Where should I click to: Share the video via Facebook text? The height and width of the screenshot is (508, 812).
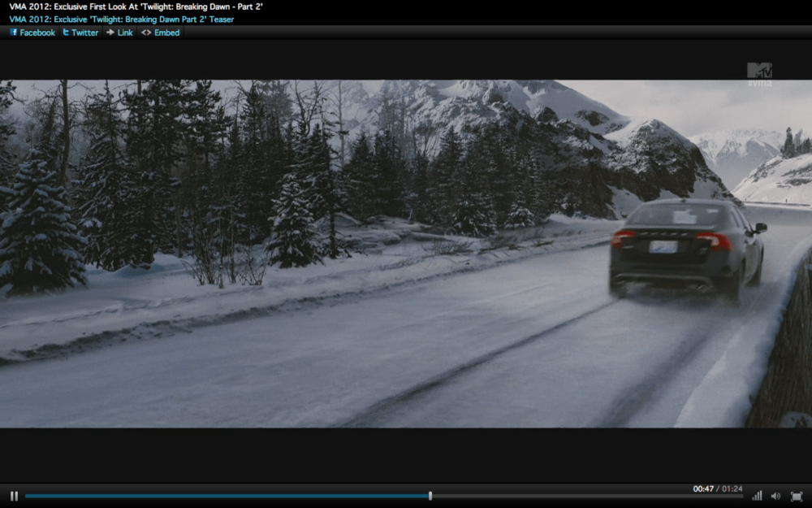pyautogui.click(x=37, y=33)
